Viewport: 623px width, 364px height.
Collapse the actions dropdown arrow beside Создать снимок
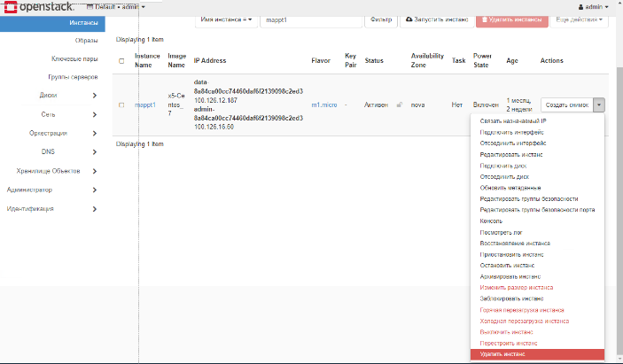point(599,105)
